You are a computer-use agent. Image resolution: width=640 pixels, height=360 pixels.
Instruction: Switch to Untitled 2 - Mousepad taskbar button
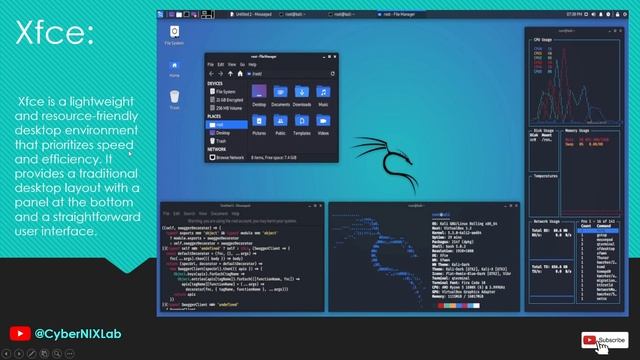pyautogui.click(x=251, y=14)
